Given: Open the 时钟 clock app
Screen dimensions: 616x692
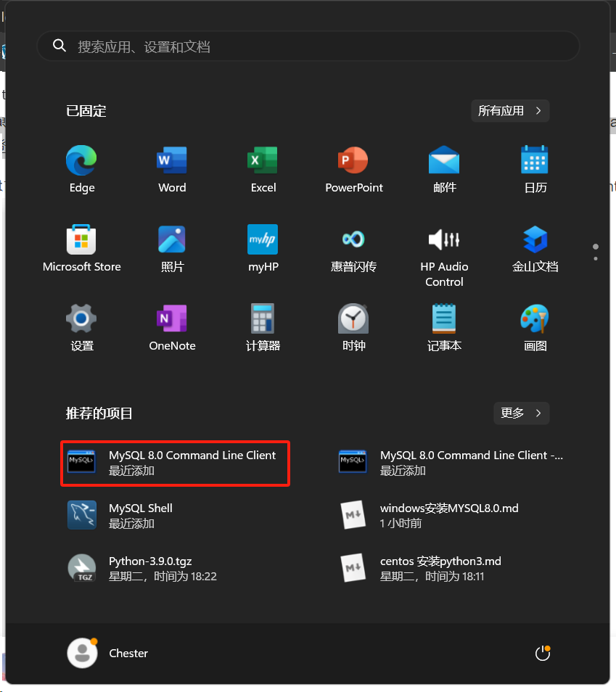Looking at the screenshot, I should coord(353,327).
